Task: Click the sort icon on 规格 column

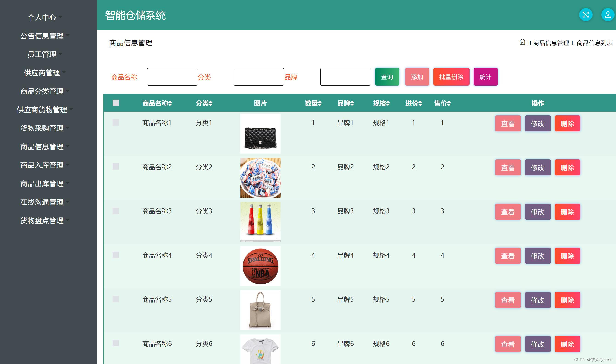Action: point(388,103)
